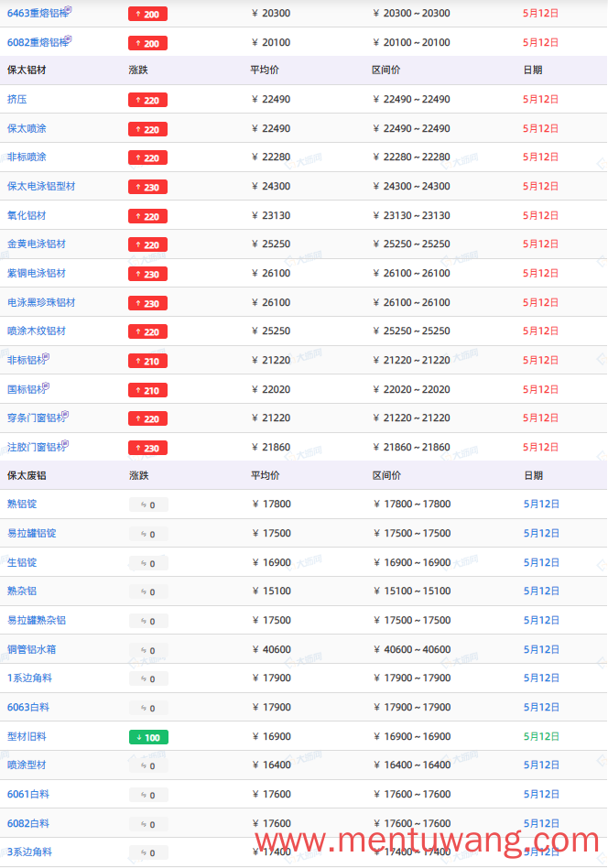Open the 注胶门窗铝棒 link
The image size is (608, 868).
(36, 448)
